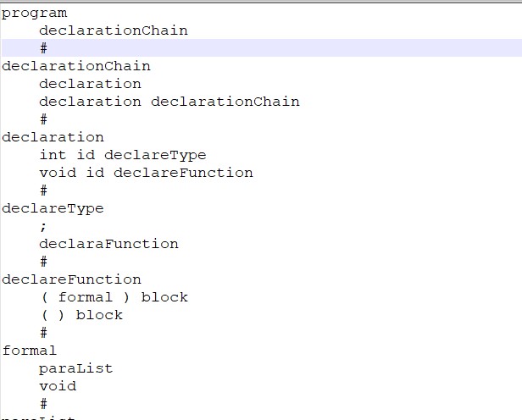This screenshot has width=522, height=420.
Task: Place cursor at the semicolon line
Action: coord(43,227)
